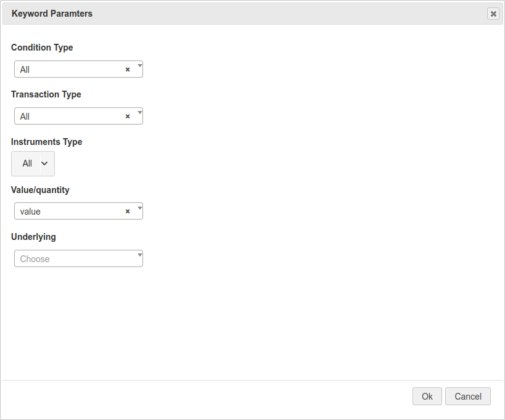Click 'All' text in Transaction Type field
This screenshot has width=505, height=420.
(25, 117)
